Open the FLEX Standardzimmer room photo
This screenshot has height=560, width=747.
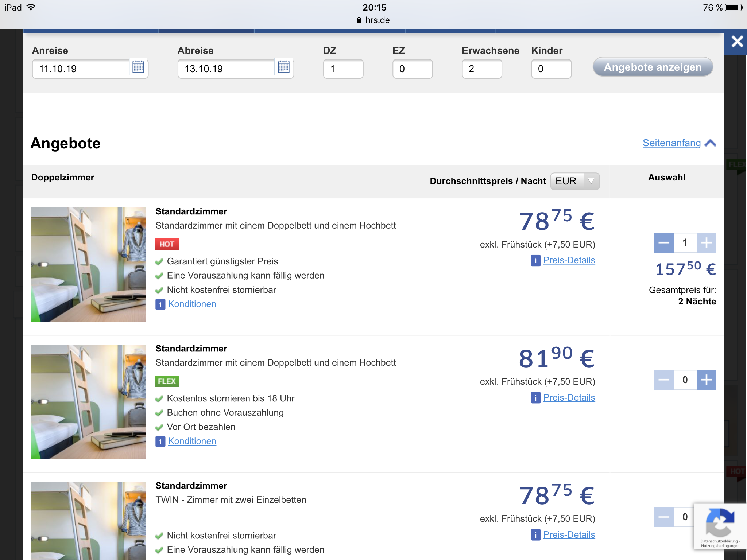[88, 402]
